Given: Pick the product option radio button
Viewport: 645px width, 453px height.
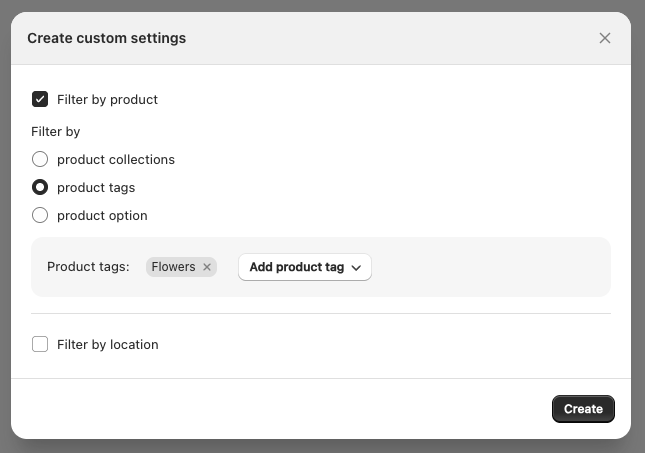Looking at the screenshot, I should click(x=40, y=215).
